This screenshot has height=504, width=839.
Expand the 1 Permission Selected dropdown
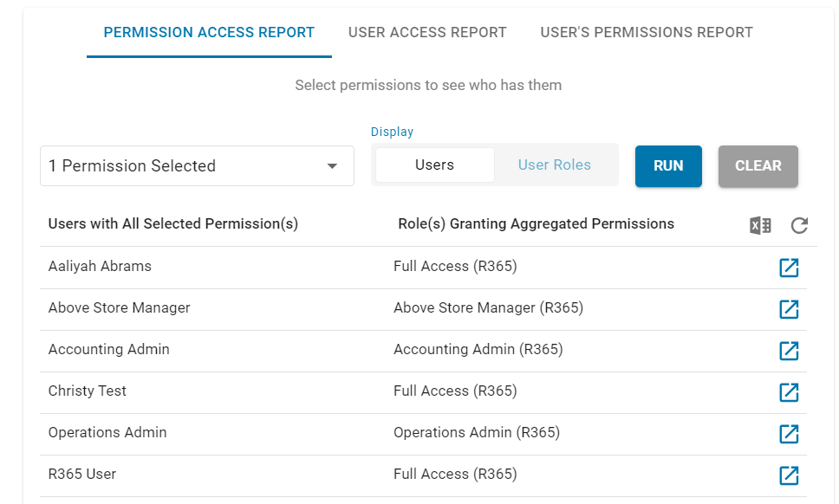click(x=197, y=165)
